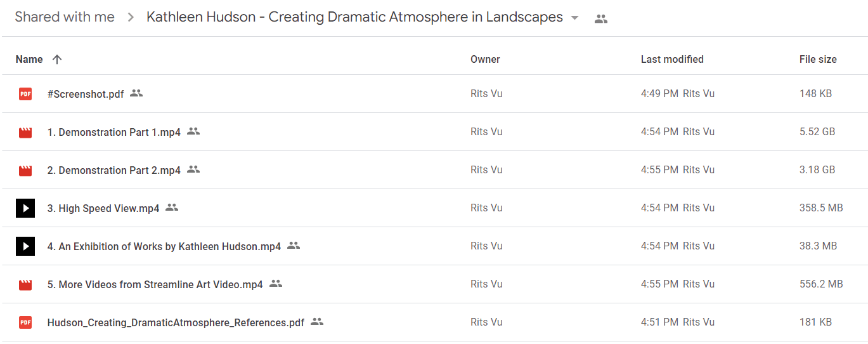Click the play thumbnail for Exhibition of Works video
Image resolution: width=868 pixels, height=344 pixels.
(x=25, y=246)
